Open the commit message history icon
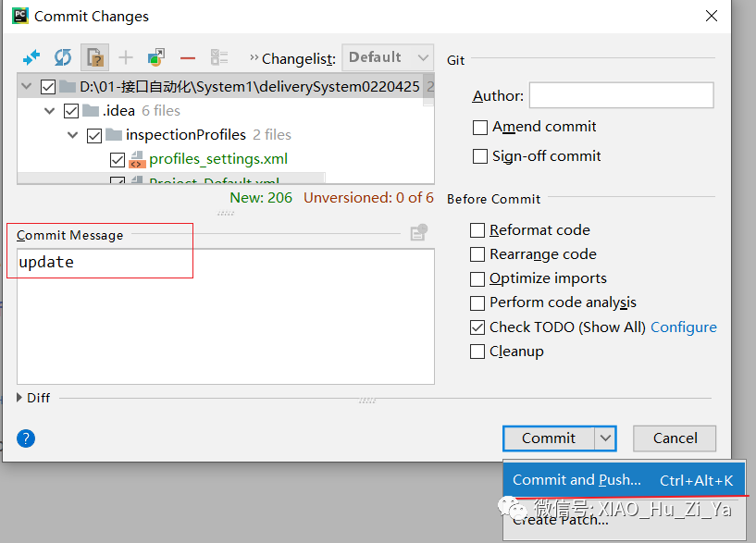Screen dimensions: 756x543 tap(418, 232)
